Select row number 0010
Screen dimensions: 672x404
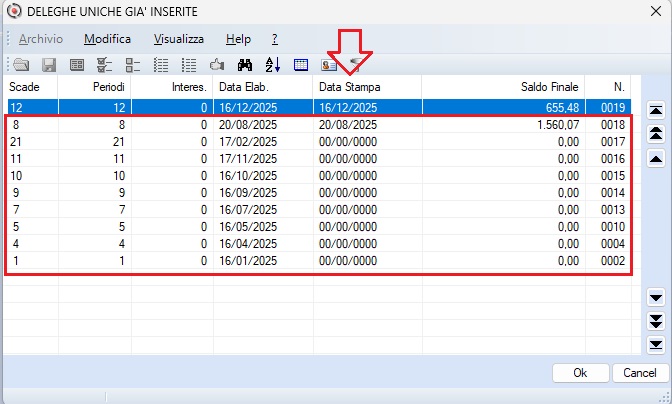[613, 227]
